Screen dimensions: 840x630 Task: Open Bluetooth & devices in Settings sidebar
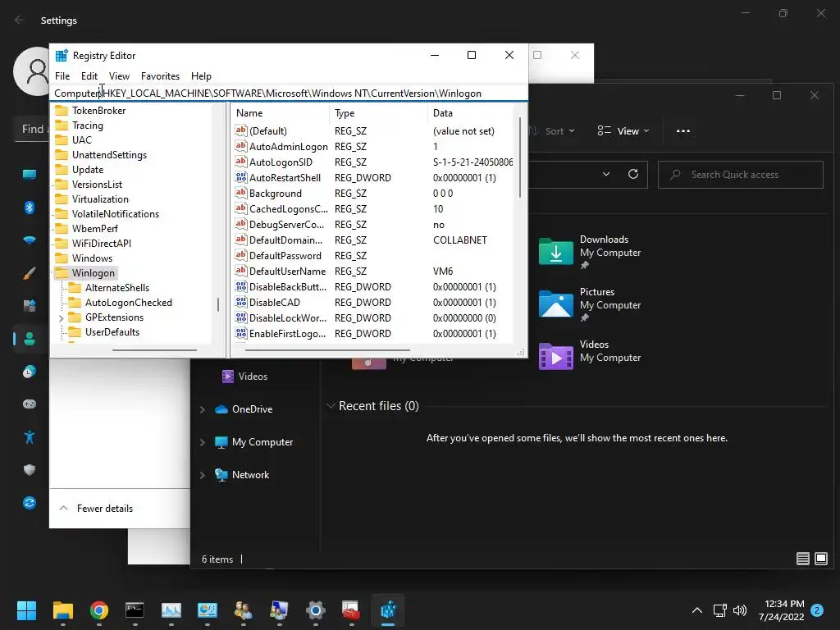pyautogui.click(x=30, y=208)
